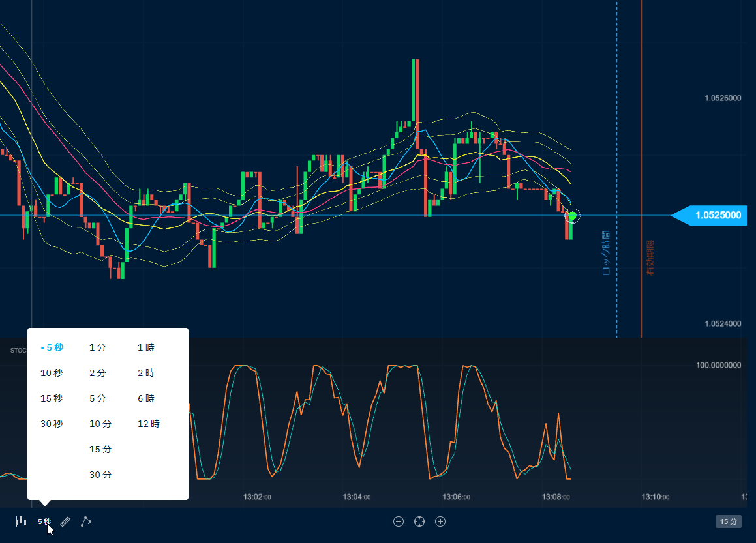Set interval to 30秒

pos(52,424)
